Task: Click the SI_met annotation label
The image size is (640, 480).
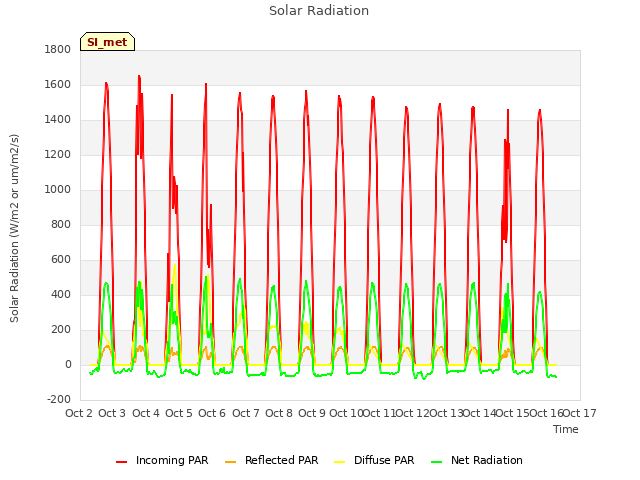Action: (107, 42)
